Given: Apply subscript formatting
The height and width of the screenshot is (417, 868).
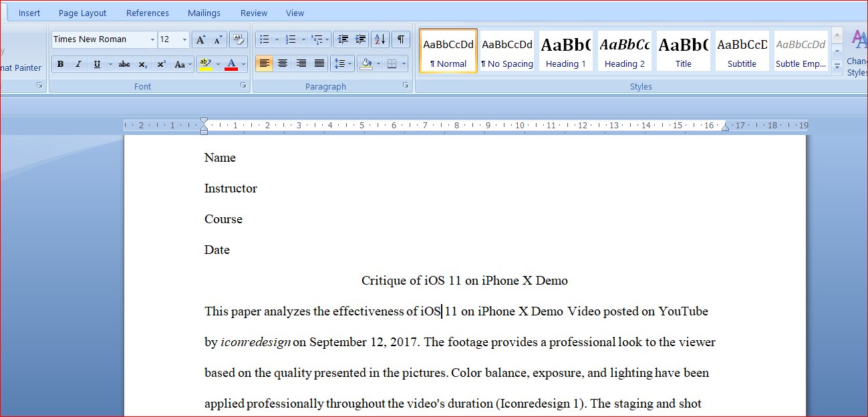Looking at the screenshot, I should tap(143, 64).
